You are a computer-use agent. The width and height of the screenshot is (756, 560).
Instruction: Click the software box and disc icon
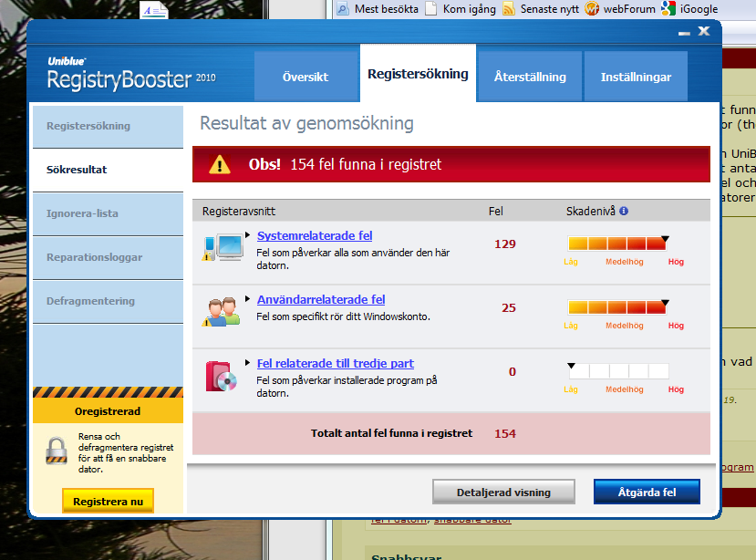(x=222, y=377)
